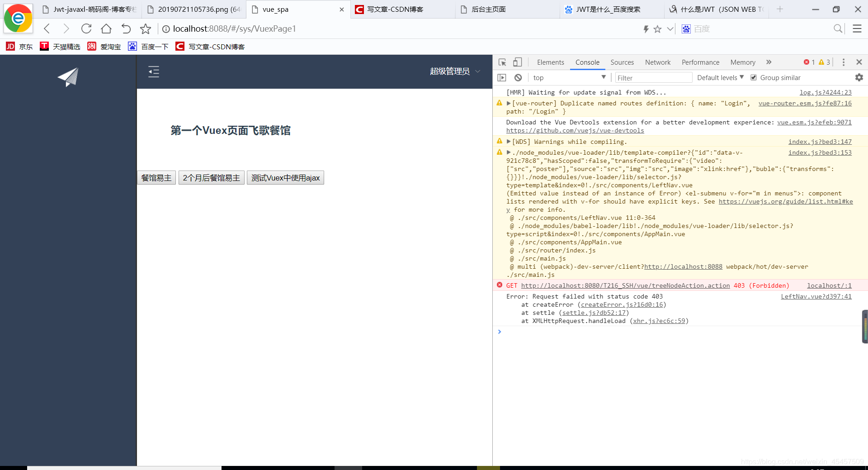Open 天猫精选 bookmark
This screenshot has height=470, width=868.
(60, 47)
